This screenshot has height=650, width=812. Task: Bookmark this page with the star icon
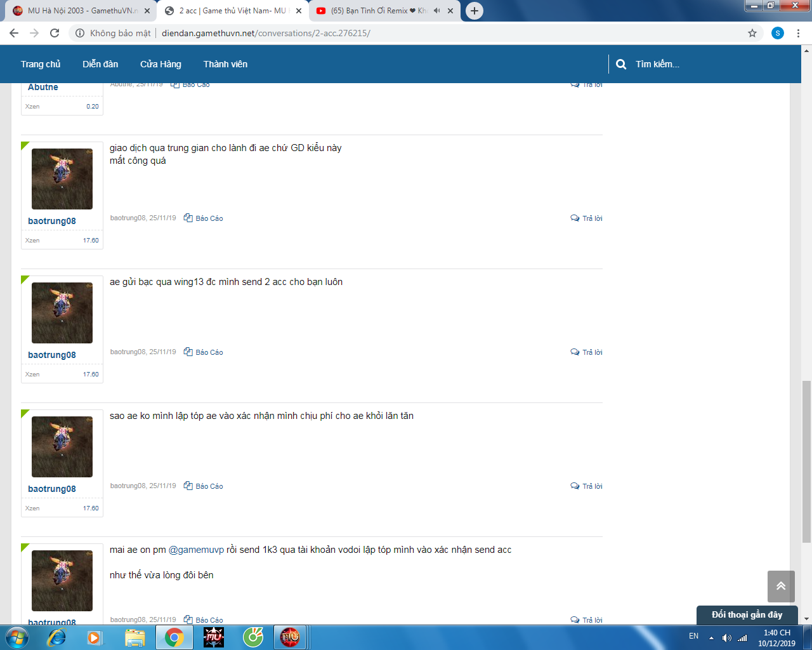pos(752,33)
